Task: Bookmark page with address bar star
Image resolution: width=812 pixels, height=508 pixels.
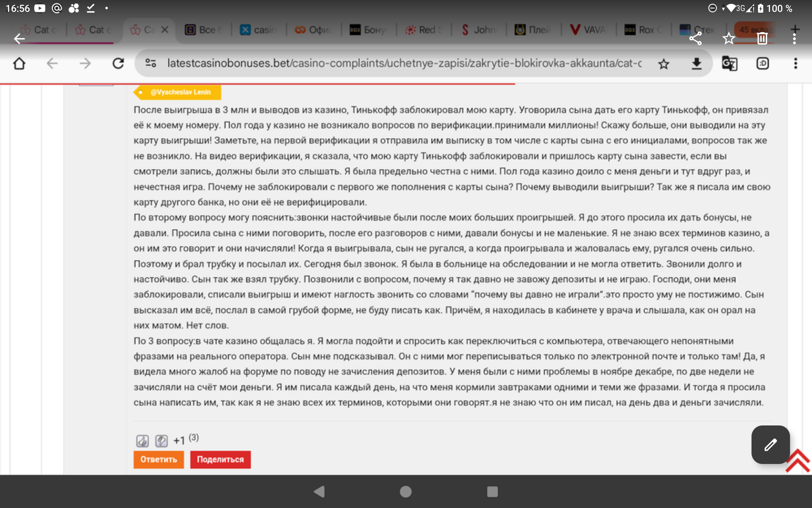Action: pos(664,64)
